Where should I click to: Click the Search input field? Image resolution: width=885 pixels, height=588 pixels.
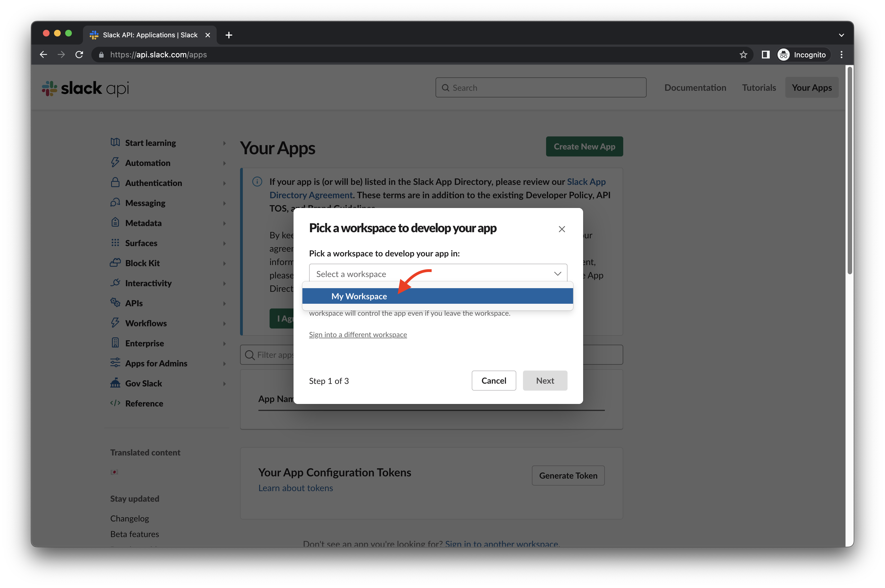point(541,88)
